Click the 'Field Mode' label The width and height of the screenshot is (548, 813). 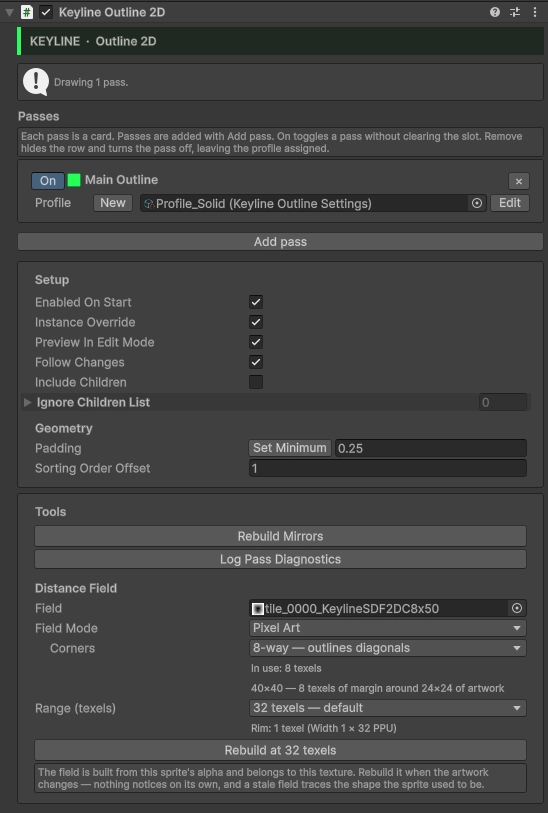click(x=66, y=628)
